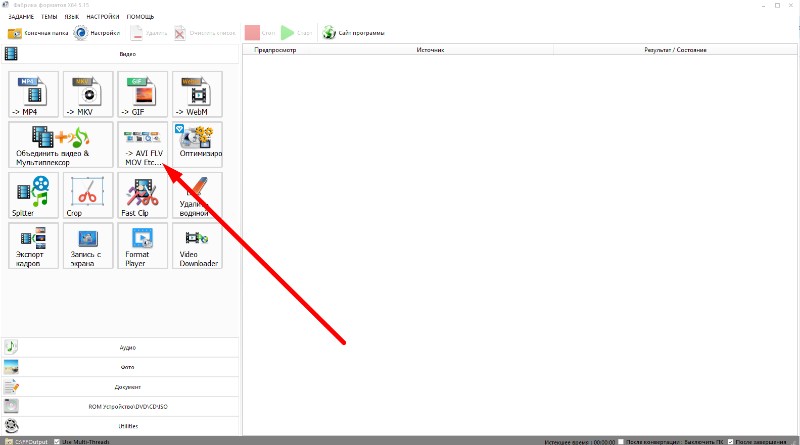800x445 pixels.
Task: Click the Результат / Состояние column header
Action: click(x=675, y=50)
